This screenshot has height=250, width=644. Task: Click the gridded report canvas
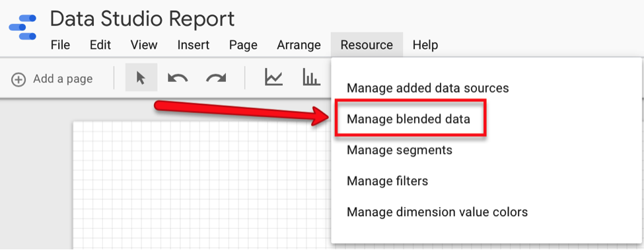(201, 185)
